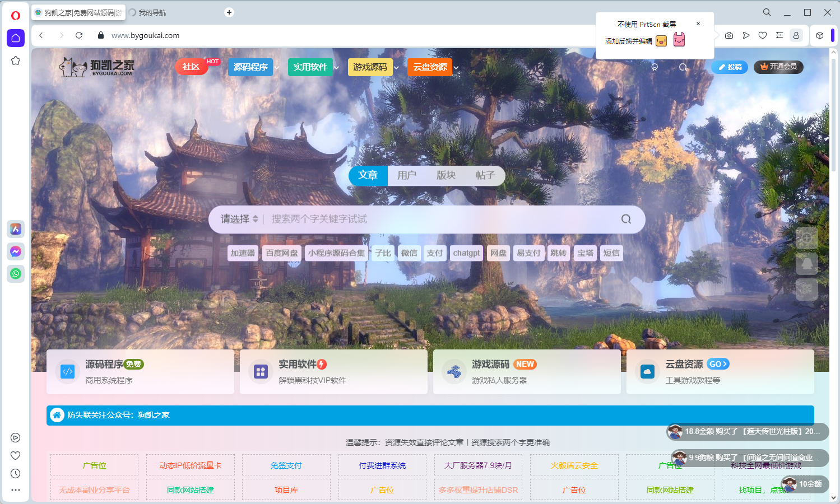Click the floating notification bell button

pyautogui.click(x=807, y=264)
